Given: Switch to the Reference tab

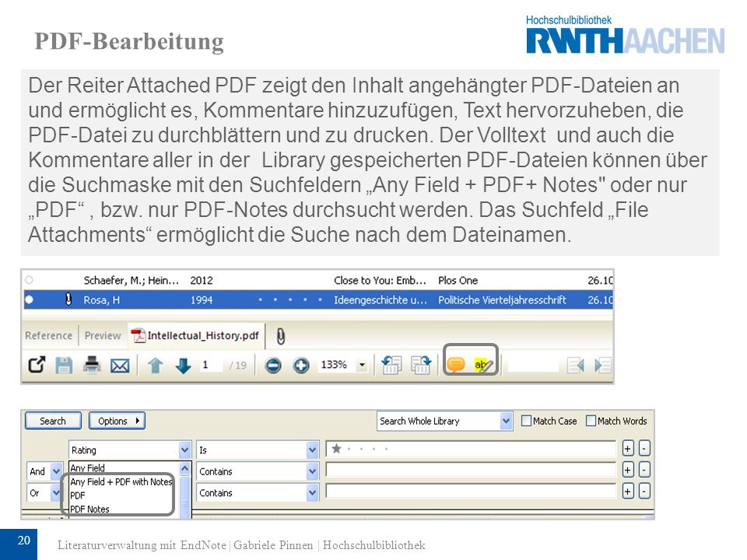Looking at the screenshot, I should tap(48, 336).
